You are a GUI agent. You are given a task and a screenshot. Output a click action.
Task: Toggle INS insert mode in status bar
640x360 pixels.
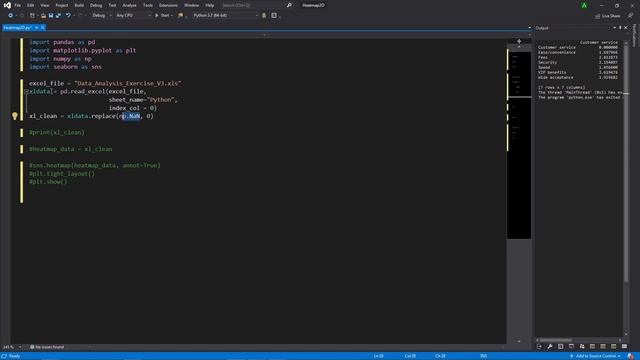pyautogui.click(x=484, y=356)
